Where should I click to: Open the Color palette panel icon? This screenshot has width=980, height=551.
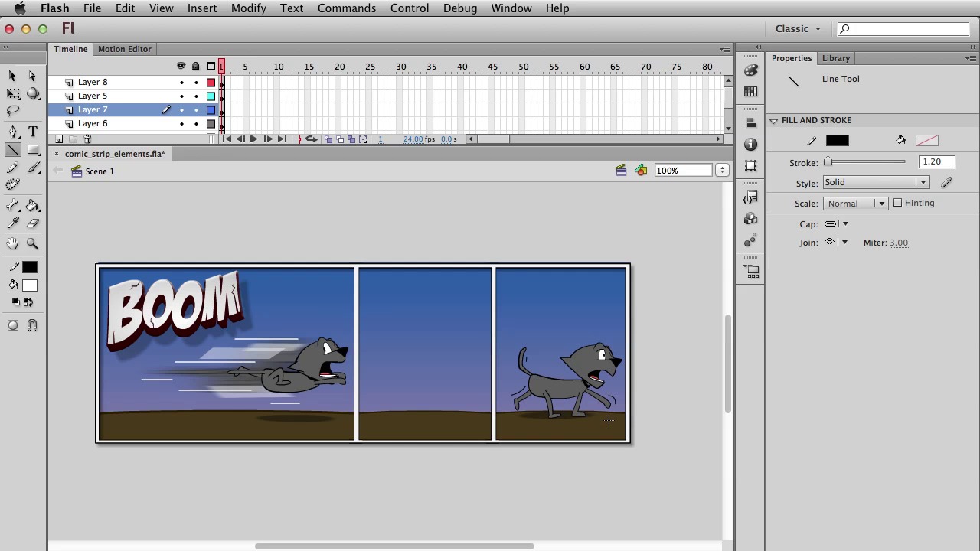(x=751, y=71)
